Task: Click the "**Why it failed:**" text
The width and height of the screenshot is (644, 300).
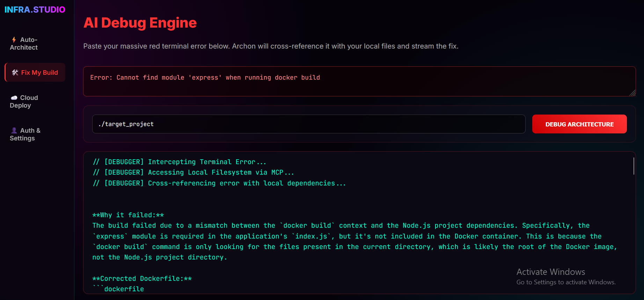Action: (128, 215)
